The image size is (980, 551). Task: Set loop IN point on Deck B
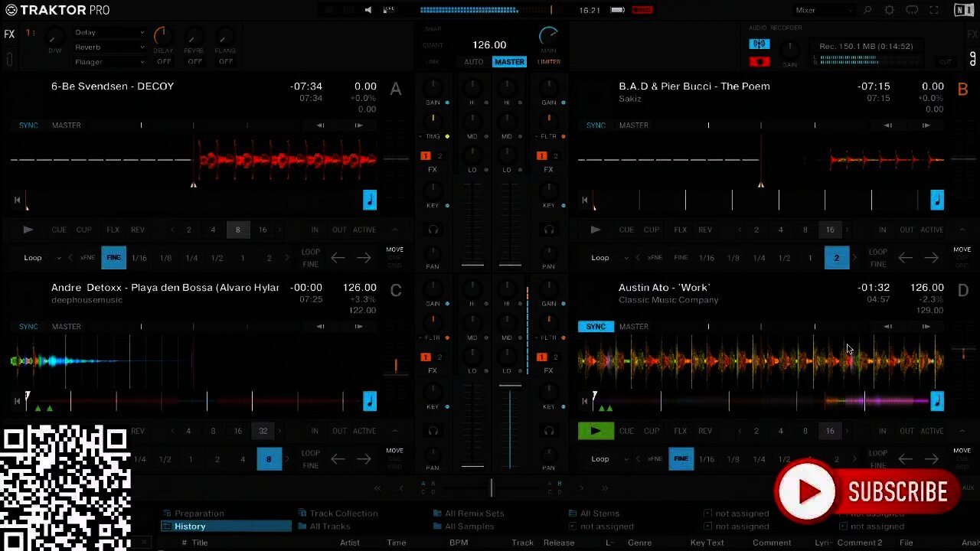882,230
